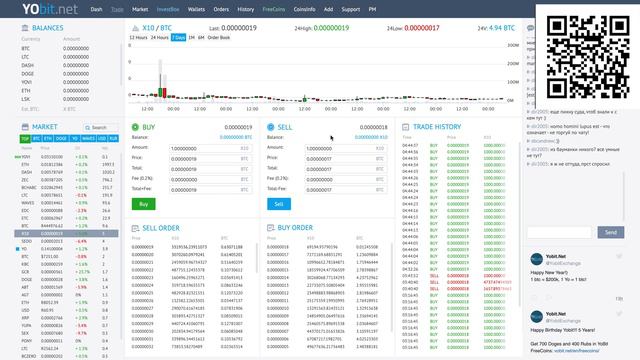Click the Sell Amount input field
Viewport: 640px width, 360px height.
click(346, 149)
